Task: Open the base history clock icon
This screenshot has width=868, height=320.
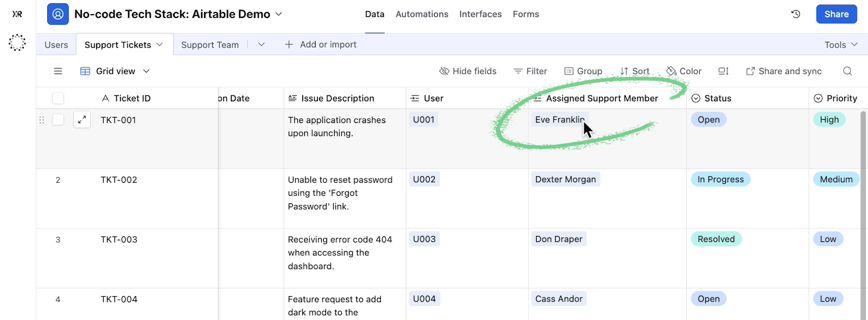Action: [x=796, y=14]
